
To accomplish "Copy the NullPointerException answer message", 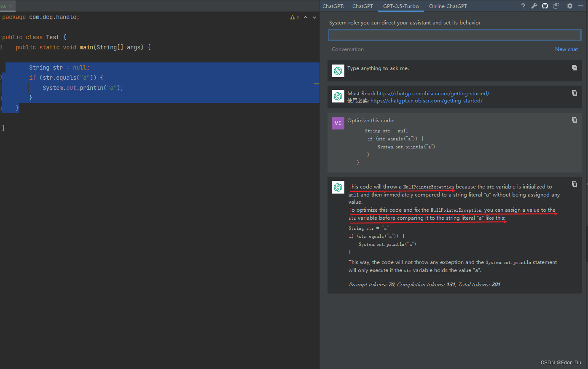I will [x=575, y=184].
